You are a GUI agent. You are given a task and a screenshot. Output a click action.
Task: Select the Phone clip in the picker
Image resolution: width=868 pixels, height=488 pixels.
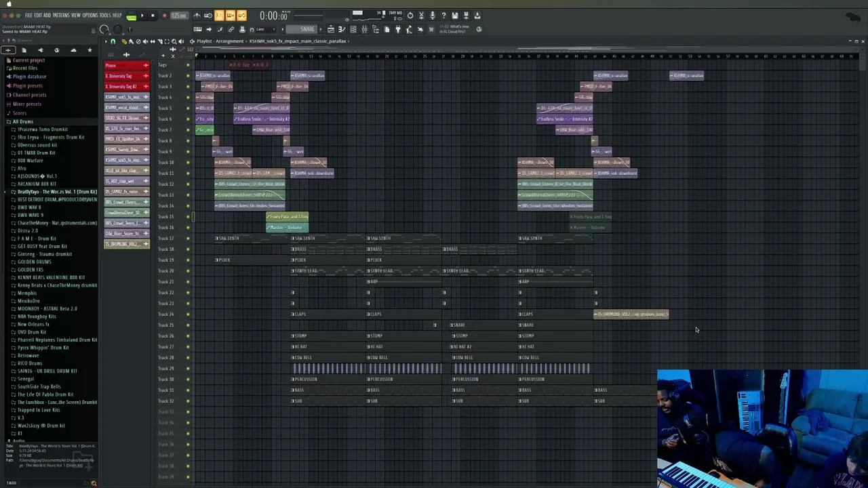(x=127, y=65)
